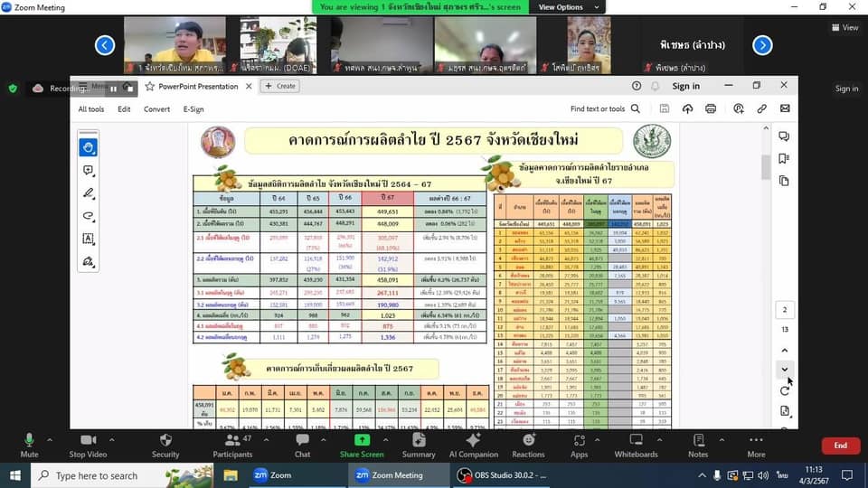Select the highlighter pen tool
This screenshot has width=868, height=488.
[89, 193]
